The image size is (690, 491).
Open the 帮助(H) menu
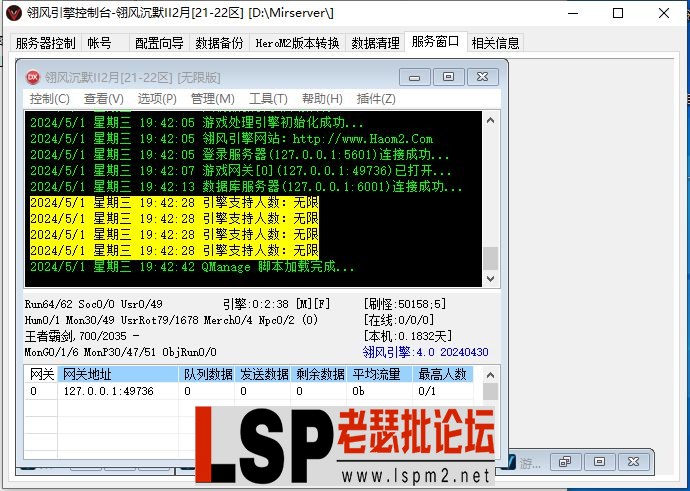(322, 99)
